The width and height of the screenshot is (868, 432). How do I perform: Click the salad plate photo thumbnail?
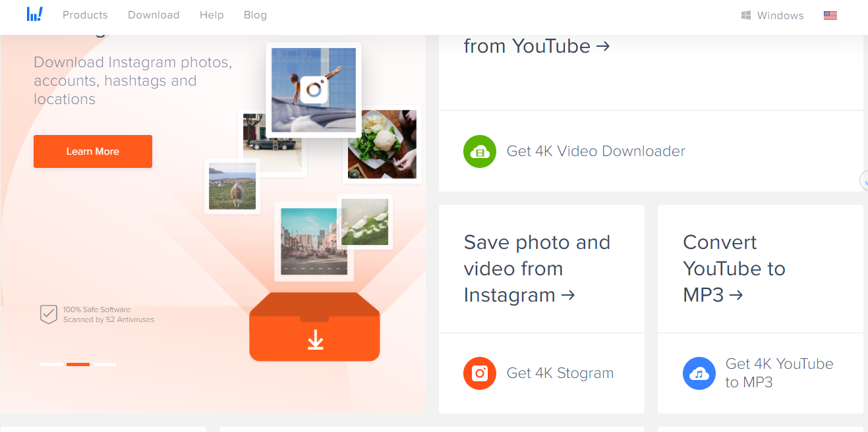coord(382,144)
